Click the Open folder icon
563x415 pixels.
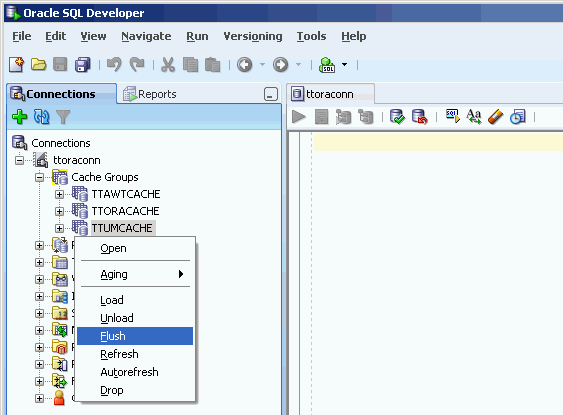[38, 65]
